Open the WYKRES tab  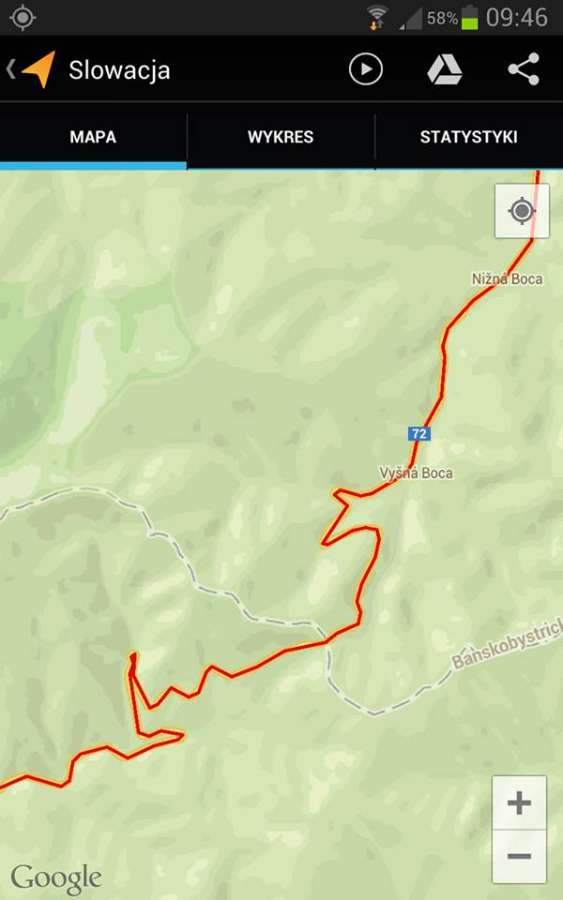point(281,137)
